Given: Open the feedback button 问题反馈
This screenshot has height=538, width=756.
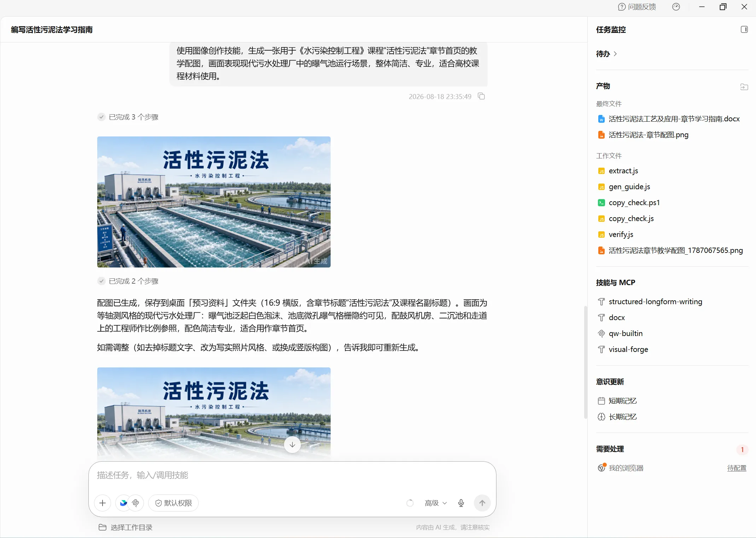Looking at the screenshot, I should coord(637,7).
